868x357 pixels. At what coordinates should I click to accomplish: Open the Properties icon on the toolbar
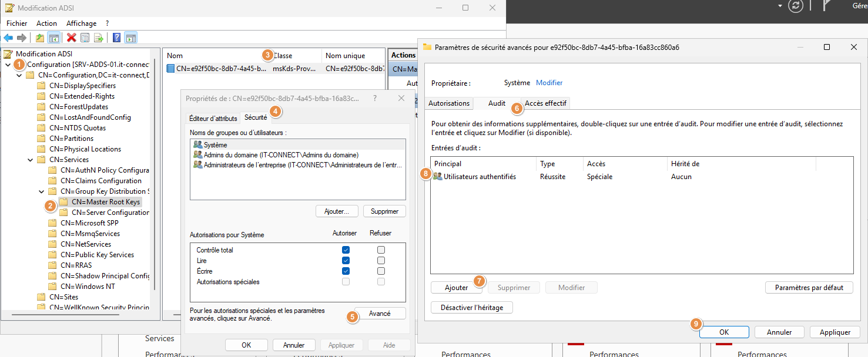pyautogui.click(x=86, y=38)
